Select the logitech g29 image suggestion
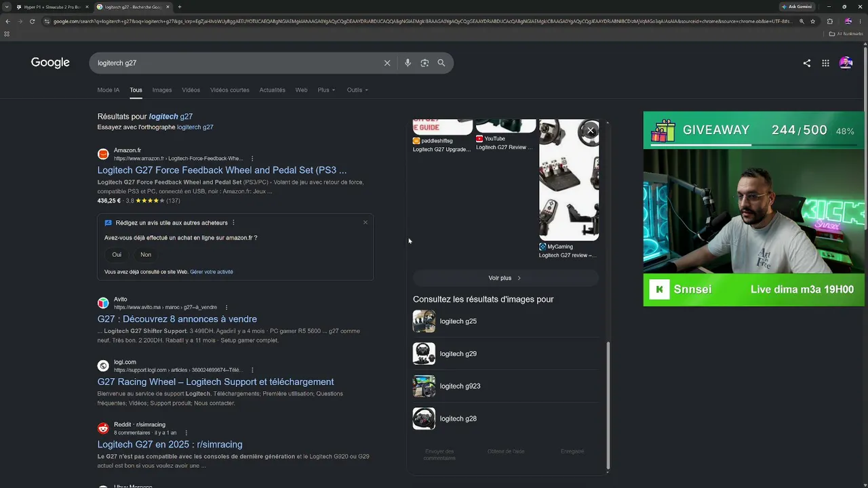The image size is (868, 488). click(505, 354)
